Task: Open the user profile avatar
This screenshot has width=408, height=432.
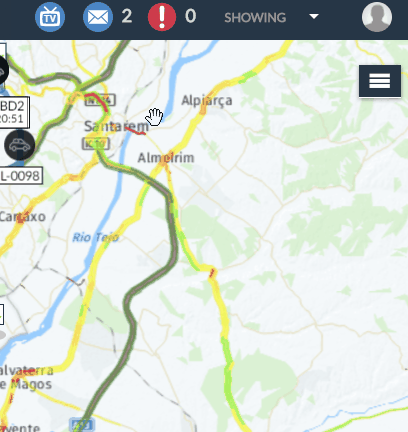Action: click(377, 17)
